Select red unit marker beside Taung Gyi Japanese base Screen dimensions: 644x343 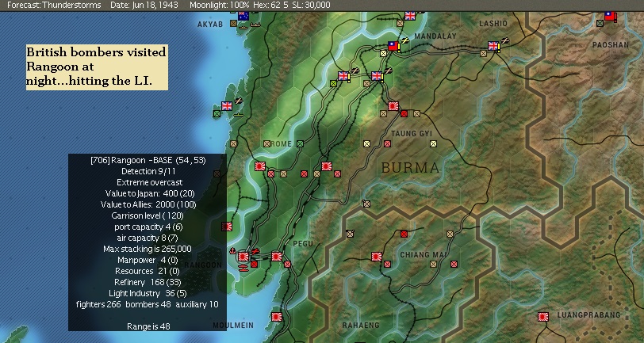(404, 113)
